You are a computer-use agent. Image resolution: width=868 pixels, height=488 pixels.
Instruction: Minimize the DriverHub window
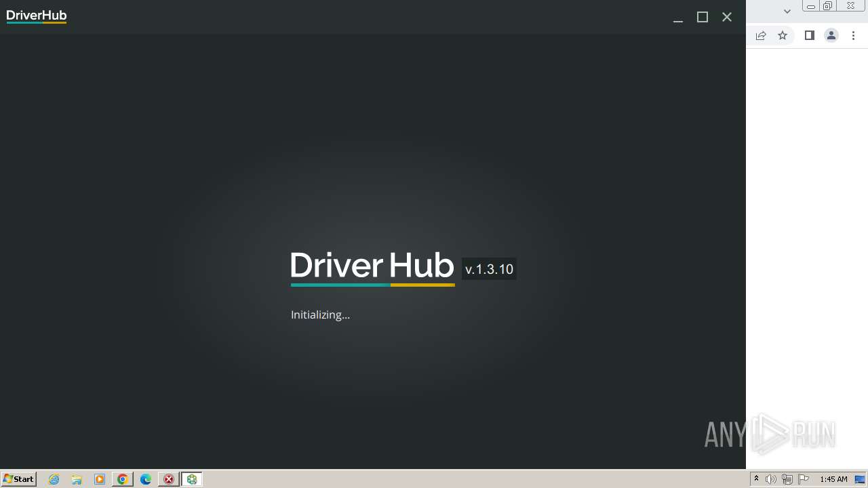677,18
